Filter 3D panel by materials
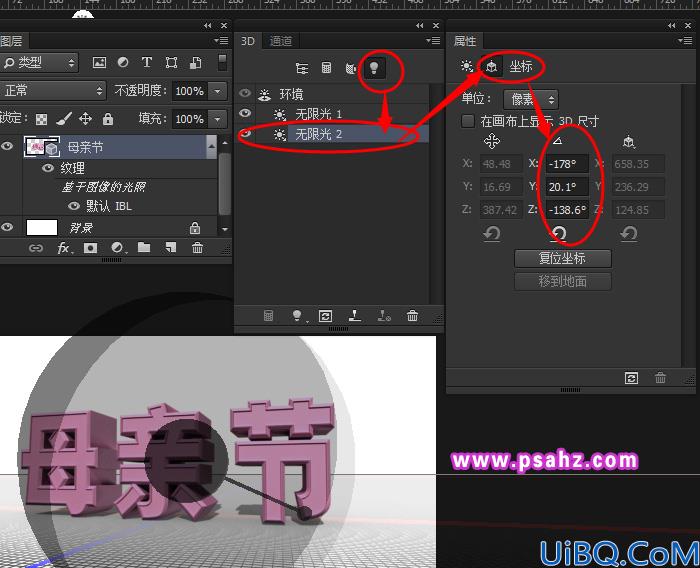This screenshot has height=568, width=700. [x=351, y=68]
